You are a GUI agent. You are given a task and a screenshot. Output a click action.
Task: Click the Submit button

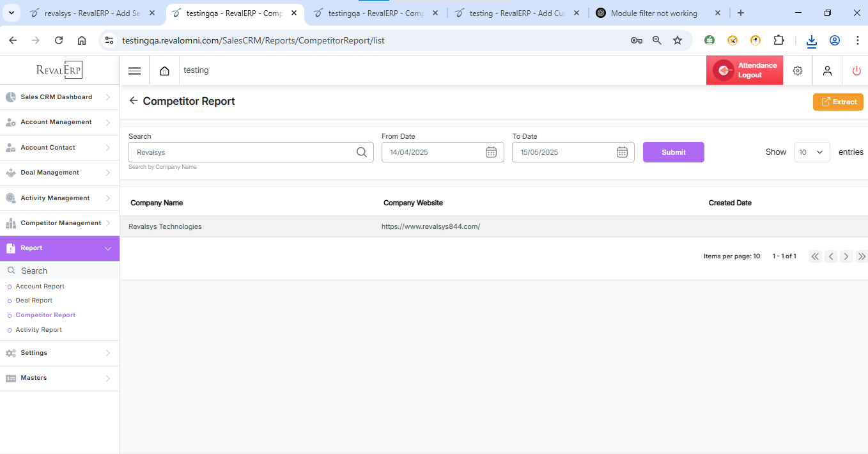coord(673,152)
